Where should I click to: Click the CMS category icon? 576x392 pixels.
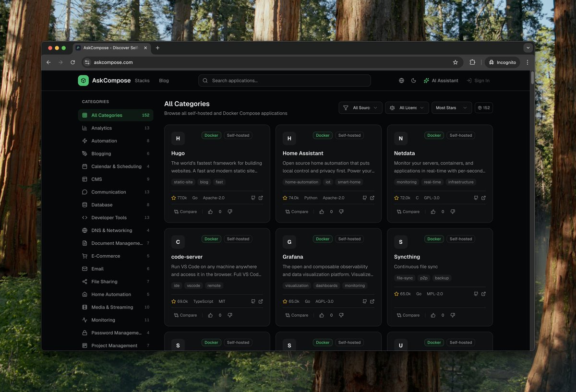[x=85, y=179]
